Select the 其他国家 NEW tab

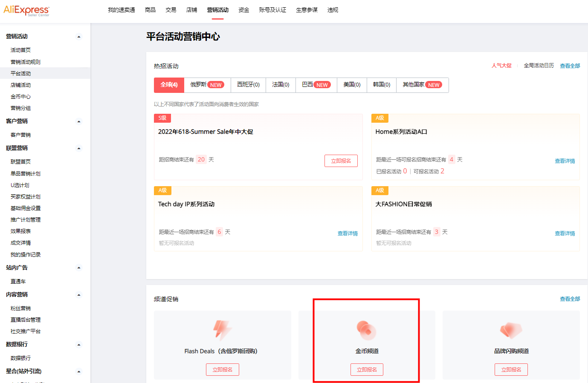(423, 85)
